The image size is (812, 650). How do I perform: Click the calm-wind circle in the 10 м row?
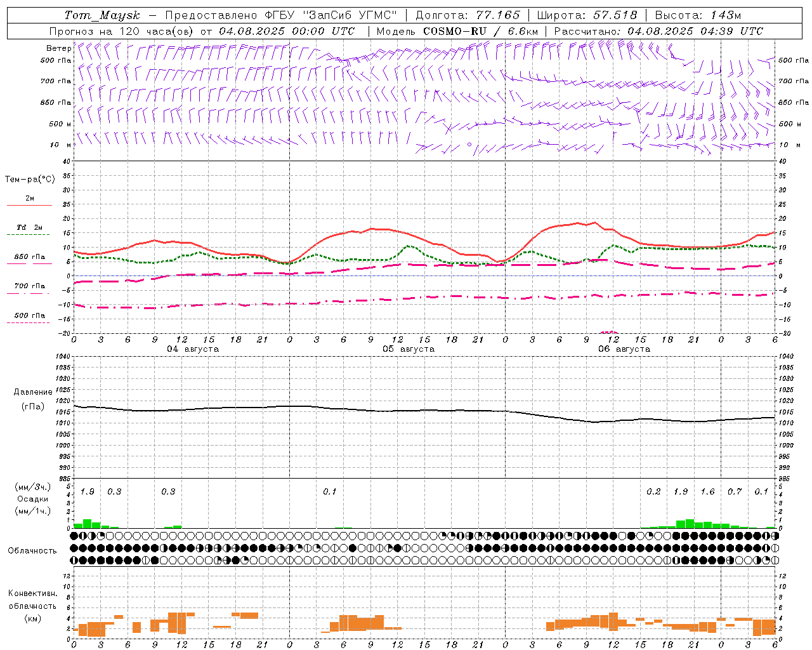click(469, 145)
